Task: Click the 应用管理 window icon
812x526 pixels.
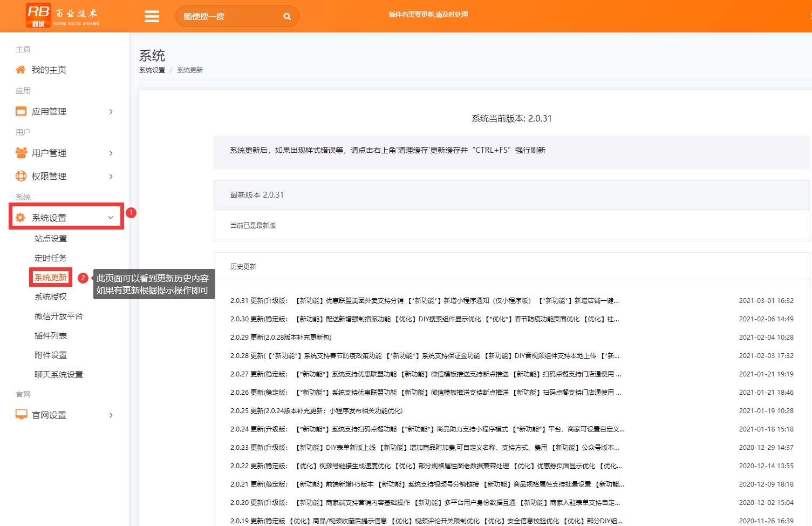Action: click(21, 111)
